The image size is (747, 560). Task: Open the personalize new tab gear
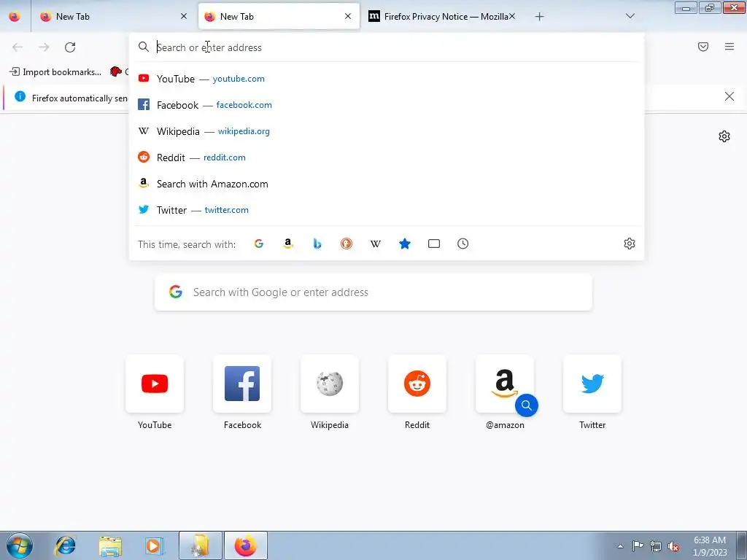pos(724,136)
